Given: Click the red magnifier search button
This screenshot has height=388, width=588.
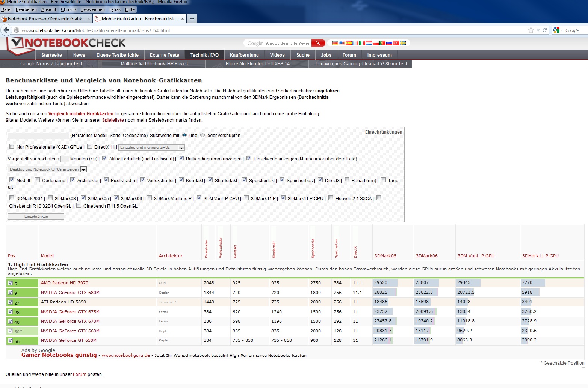Looking at the screenshot, I should pos(318,43).
